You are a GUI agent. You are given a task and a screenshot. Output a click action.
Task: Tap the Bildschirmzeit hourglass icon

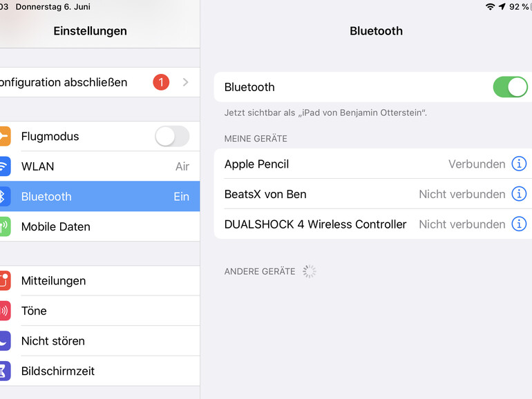[x=5, y=371]
